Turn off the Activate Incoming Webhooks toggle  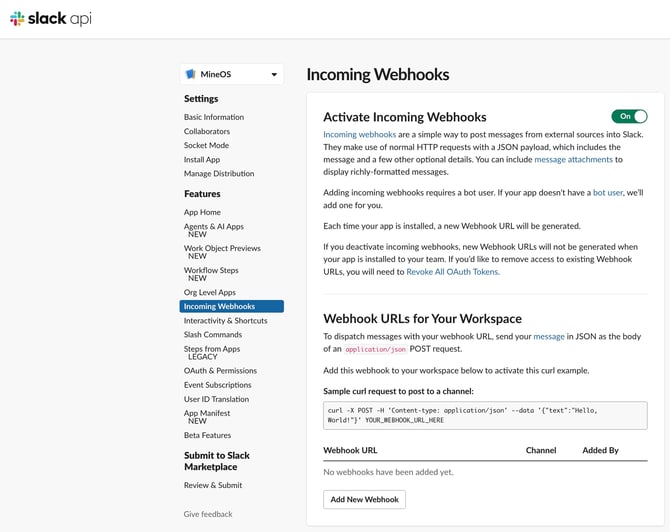pos(629,116)
